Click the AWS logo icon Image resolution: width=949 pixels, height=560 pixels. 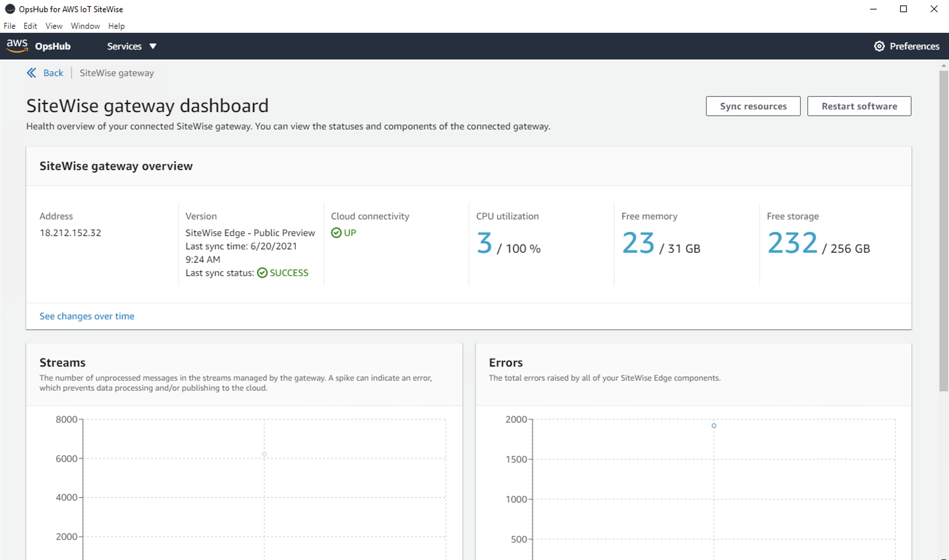point(17,46)
